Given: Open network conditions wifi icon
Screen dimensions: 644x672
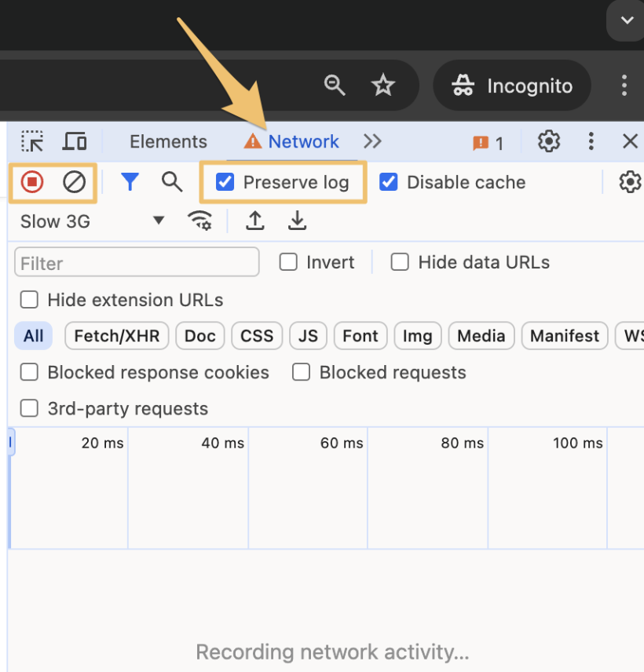Looking at the screenshot, I should pos(199,221).
